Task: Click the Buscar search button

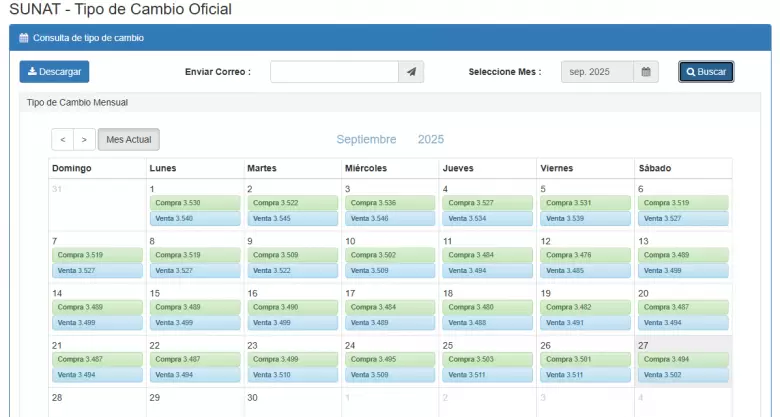Action: (706, 72)
